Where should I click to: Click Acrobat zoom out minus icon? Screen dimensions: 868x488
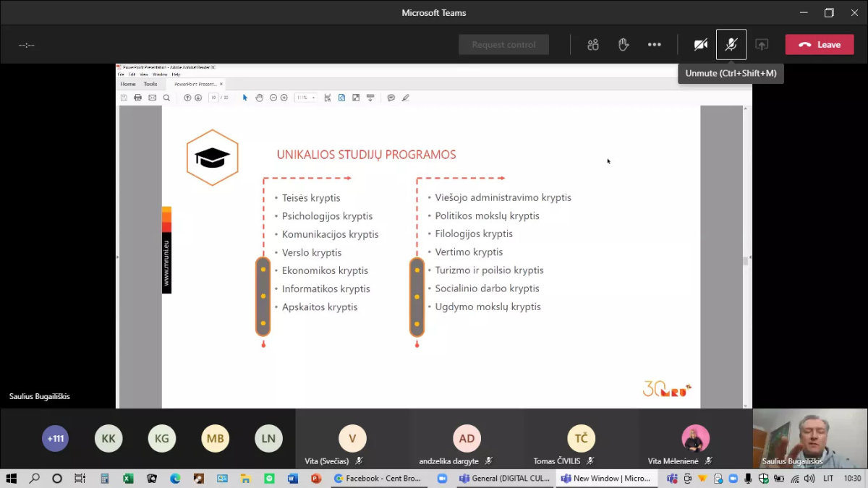(273, 98)
